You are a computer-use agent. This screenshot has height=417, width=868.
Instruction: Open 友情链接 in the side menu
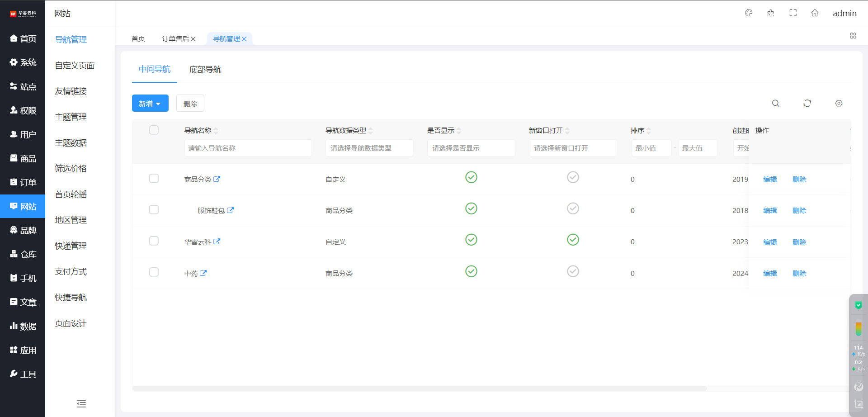71,91
